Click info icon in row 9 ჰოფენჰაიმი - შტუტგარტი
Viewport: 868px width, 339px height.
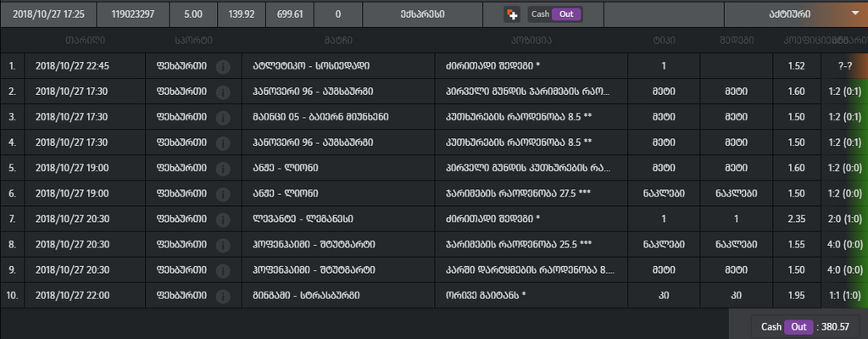pos(223,270)
